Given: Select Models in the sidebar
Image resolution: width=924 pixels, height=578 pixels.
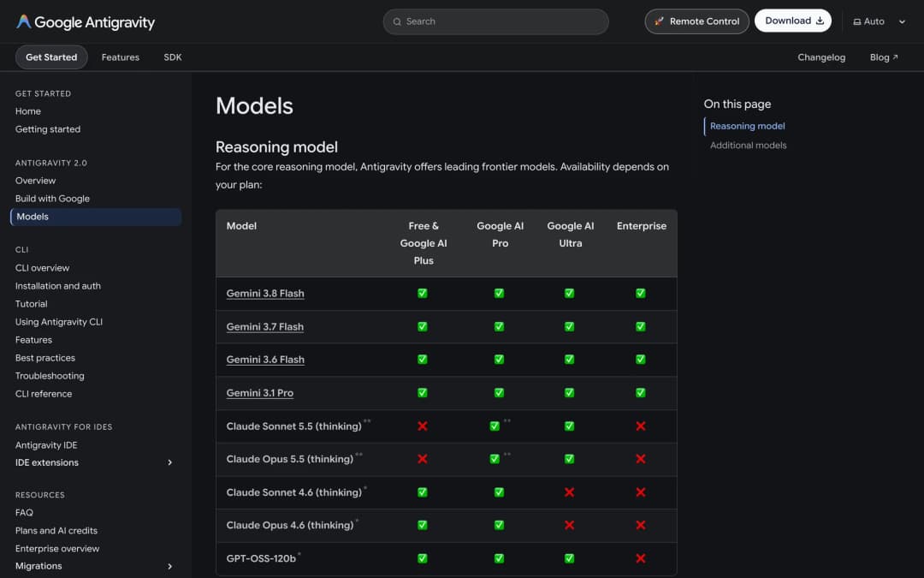Looking at the screenshot, I should pyautogui.click(x=96, y=217).
